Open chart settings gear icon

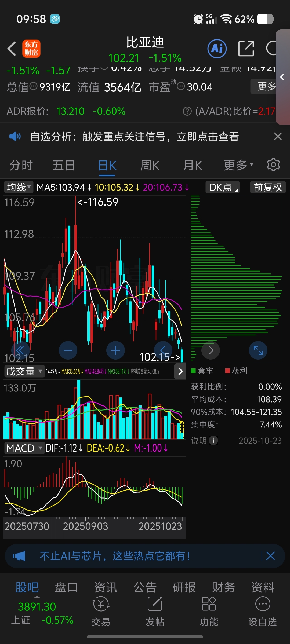point(273,165)
